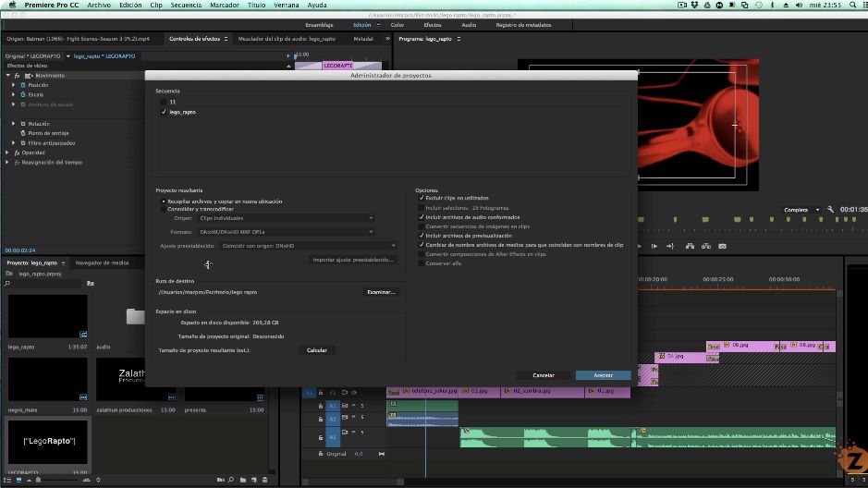Toggle Incluir archivos de previsualización
The width and height of the screenshot is (868, 488).
coord(422,235)
